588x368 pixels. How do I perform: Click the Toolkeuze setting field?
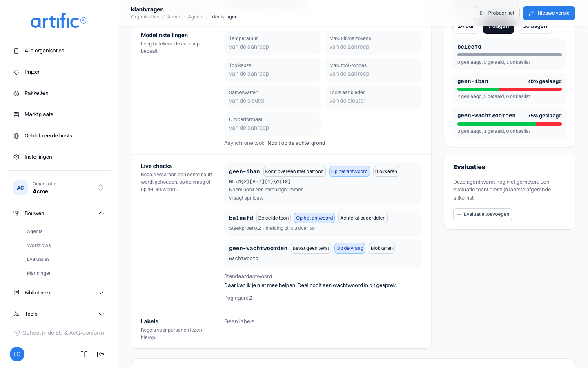click(x=273, y=70)
